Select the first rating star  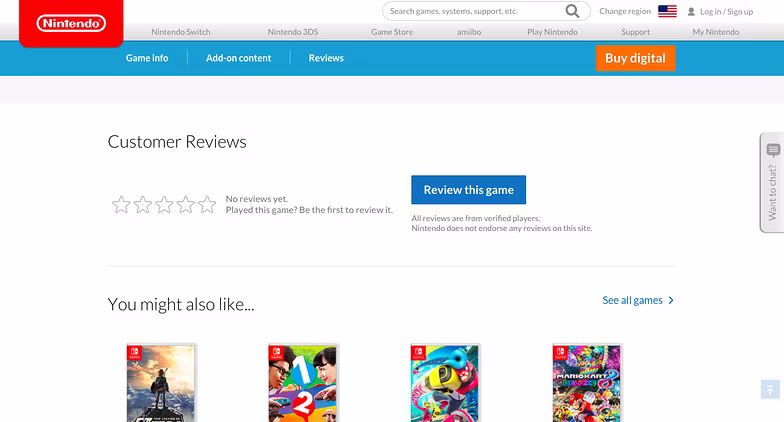point(121,204)
